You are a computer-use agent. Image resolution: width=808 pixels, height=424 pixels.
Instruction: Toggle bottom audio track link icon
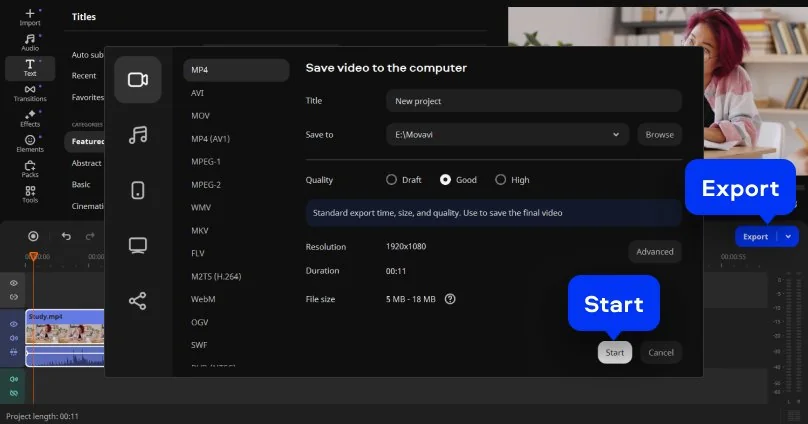tap(14, 393)
